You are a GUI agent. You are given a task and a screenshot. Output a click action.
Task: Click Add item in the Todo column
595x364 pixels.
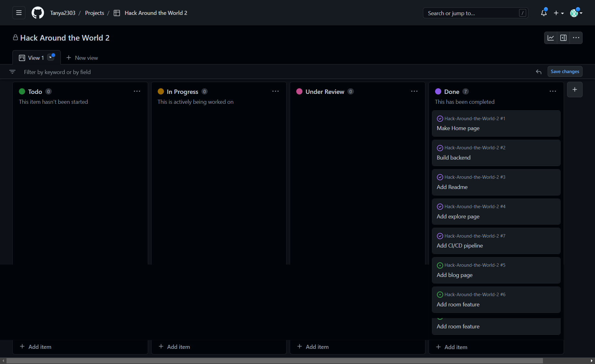pyautogui.click(x=36, y=347)
